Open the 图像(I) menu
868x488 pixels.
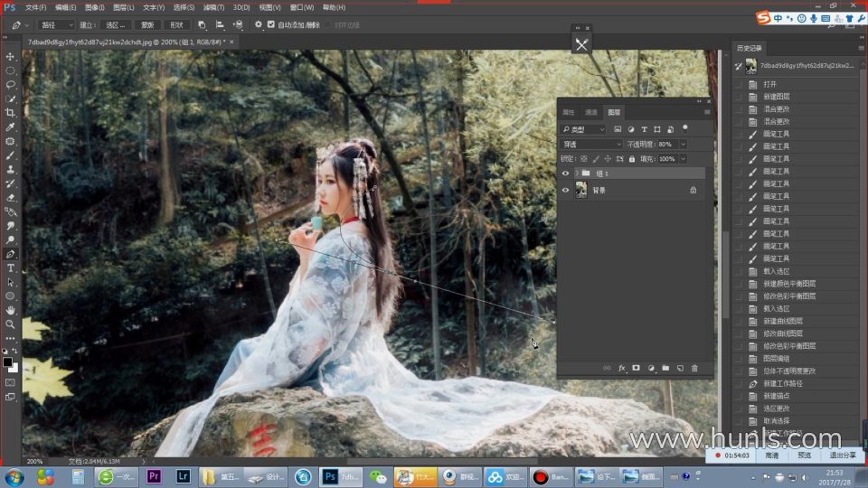[x=95, y=8]
